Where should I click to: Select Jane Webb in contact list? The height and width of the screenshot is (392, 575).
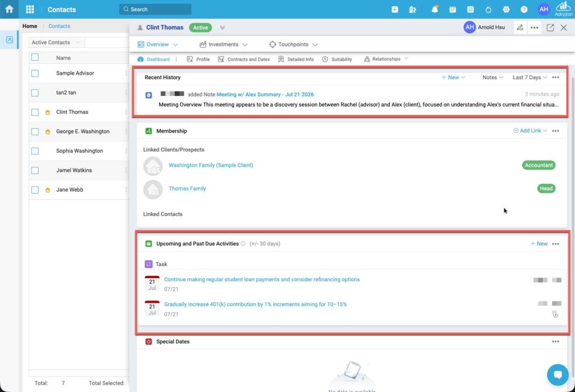click(x=70, y=190)
